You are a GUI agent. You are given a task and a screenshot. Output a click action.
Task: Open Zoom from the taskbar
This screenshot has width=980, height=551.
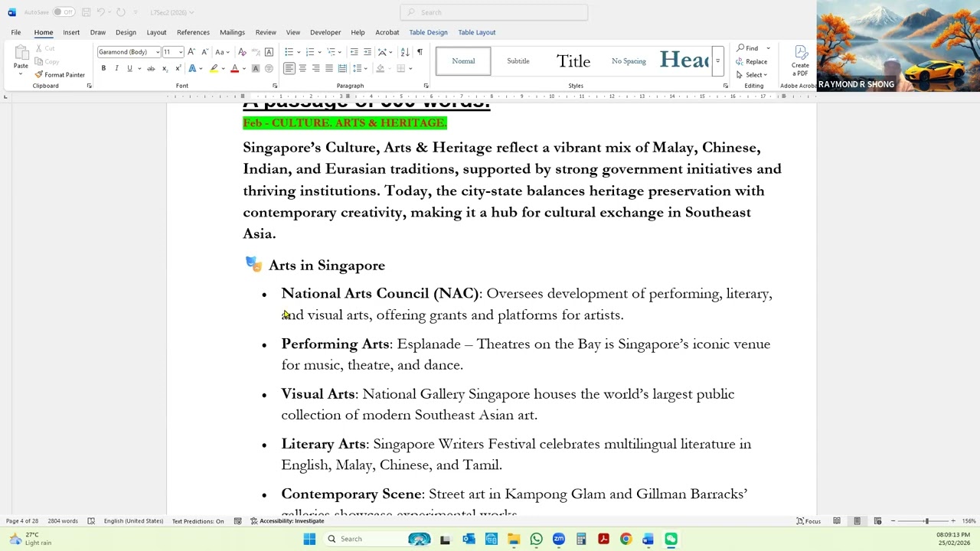558,539
